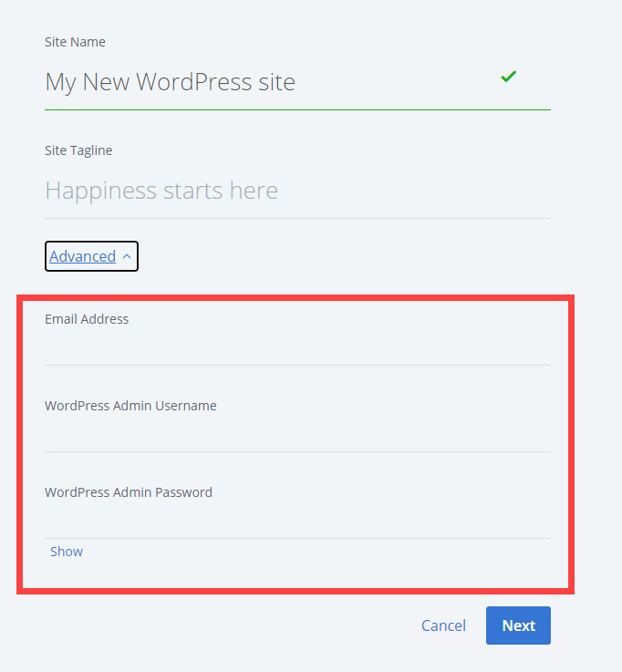The height and width of the screenshot is (672, 622).
Task: Click the WordPress Admin Password field
Action: click(297, 522)
